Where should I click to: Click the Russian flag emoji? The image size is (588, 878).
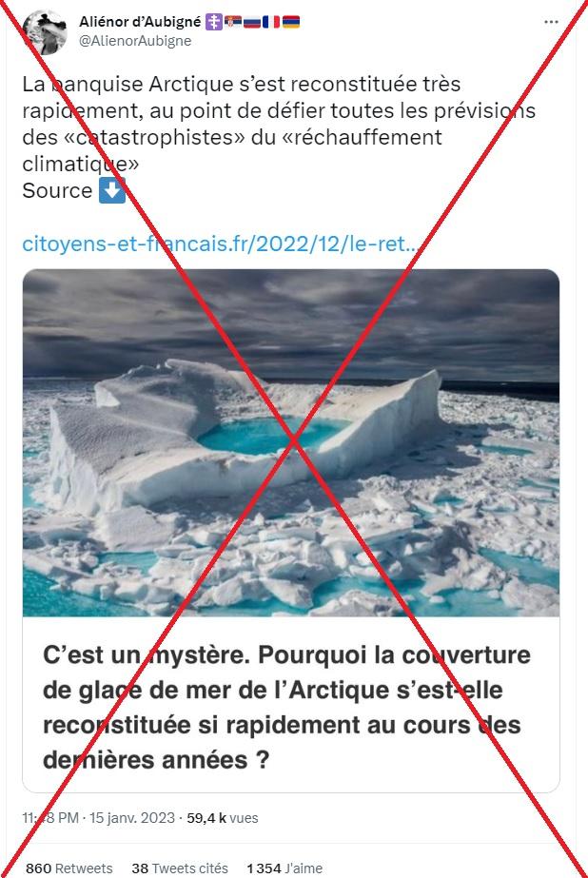click(252, 23)
